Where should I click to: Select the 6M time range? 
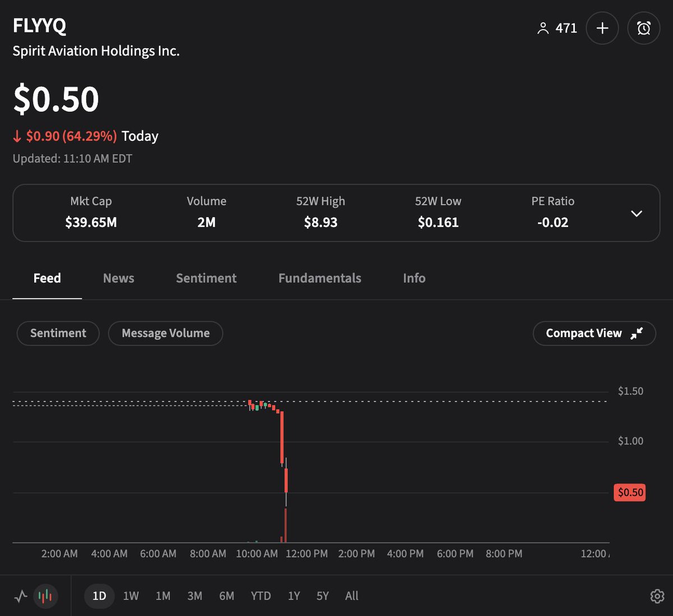tap(227, 596)
